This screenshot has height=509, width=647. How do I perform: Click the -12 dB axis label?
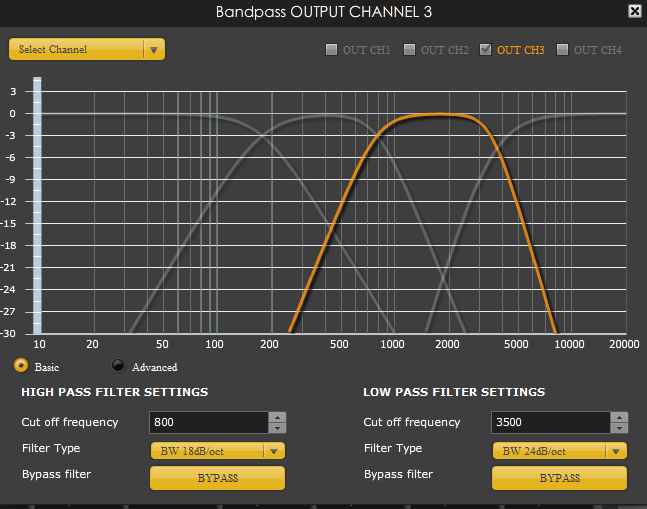tap(9, 202)
